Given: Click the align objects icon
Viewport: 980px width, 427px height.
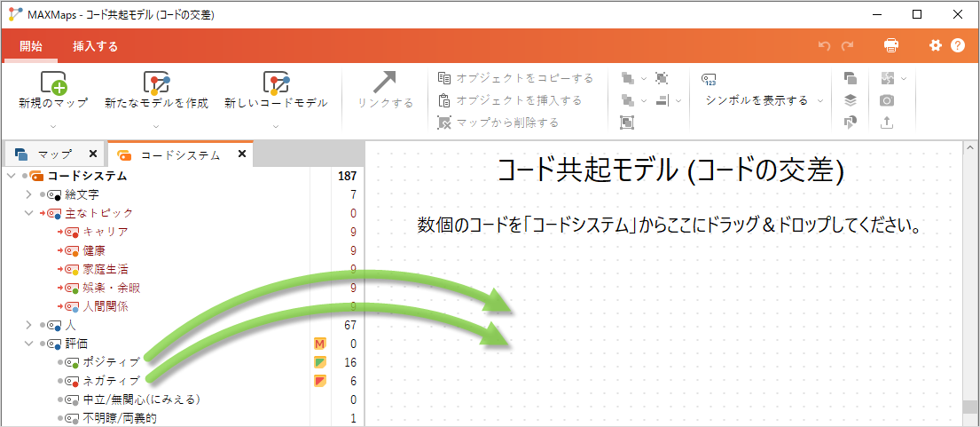Looking at the screenshot, I should pyautogui.click(x=663, y=99).
